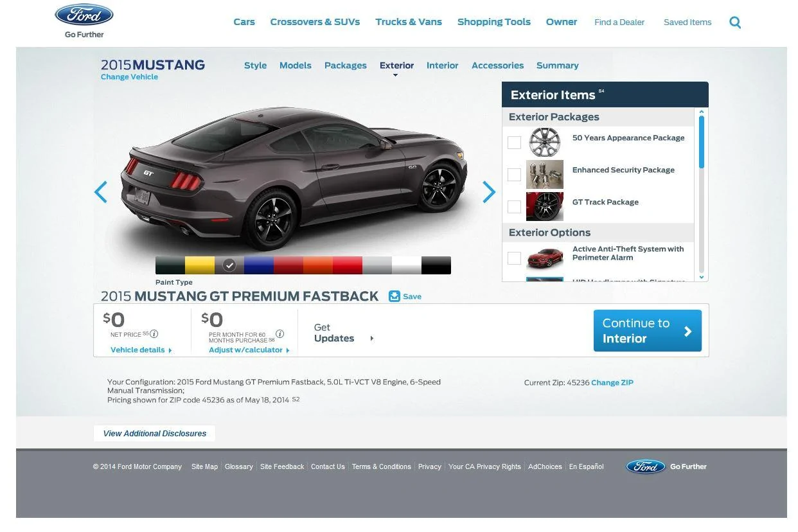
Task: Go to the Packages tab
Action: (346, 66)
